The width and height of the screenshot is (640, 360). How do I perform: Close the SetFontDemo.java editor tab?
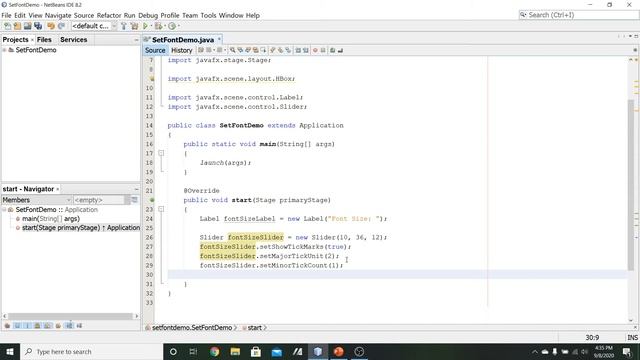(219, 39)
